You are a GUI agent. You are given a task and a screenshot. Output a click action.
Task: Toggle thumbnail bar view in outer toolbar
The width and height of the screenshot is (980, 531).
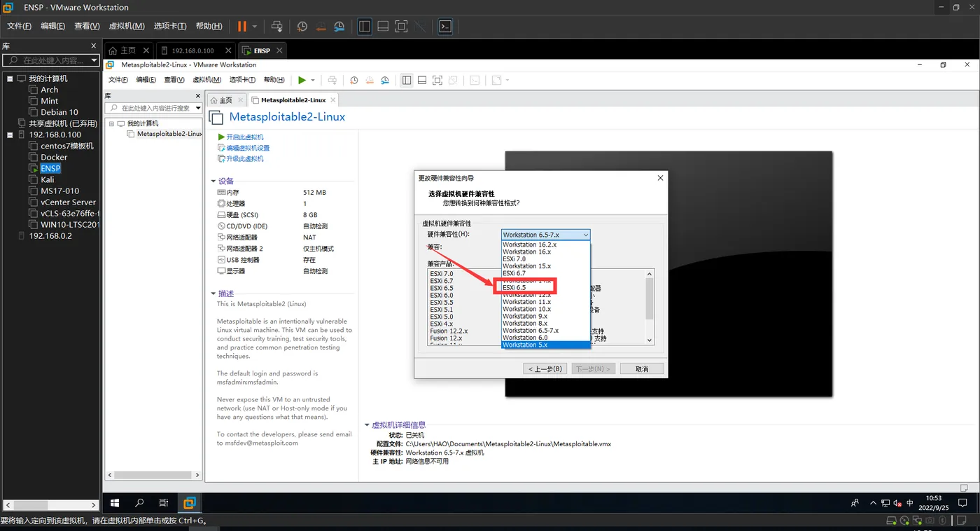point(383,27)
